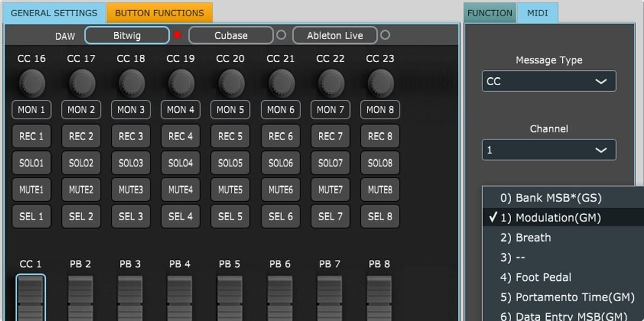Viewport: 644px width, 321px height.
Task: Open the FUNCTION tab
Action: (x=490, y=12)
